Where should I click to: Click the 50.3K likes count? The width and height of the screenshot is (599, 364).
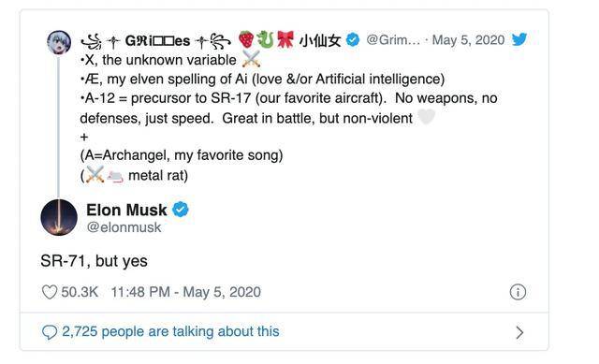click(80, 292)
